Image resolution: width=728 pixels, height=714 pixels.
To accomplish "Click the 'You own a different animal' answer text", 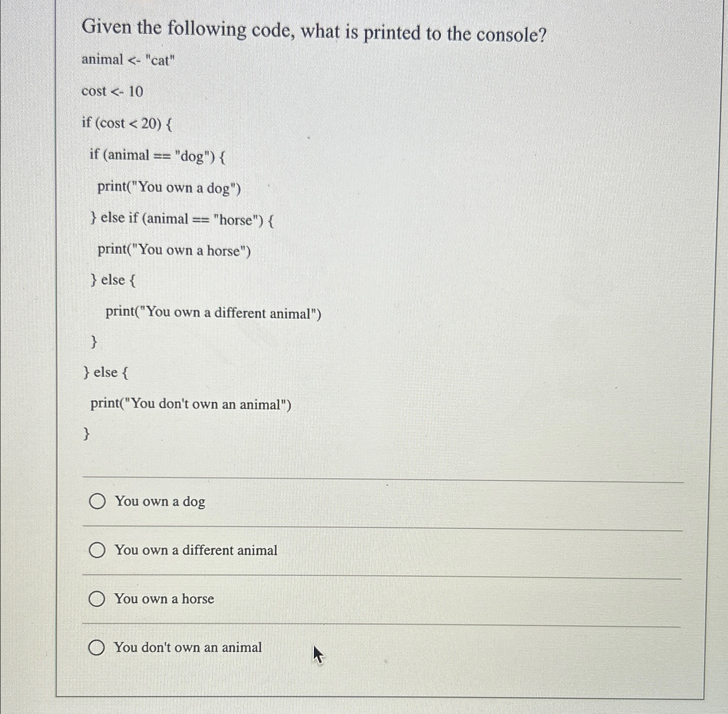I will [196, 550].
